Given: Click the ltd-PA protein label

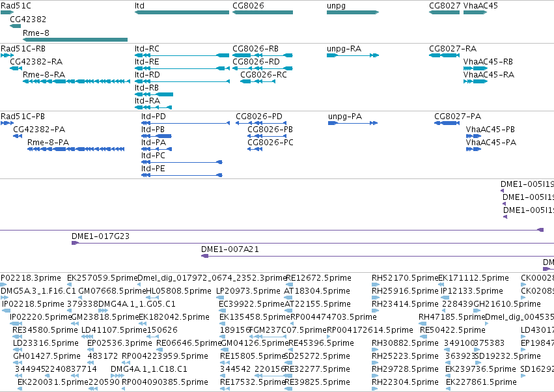Looking at the screenshot, I should (154, 143).
